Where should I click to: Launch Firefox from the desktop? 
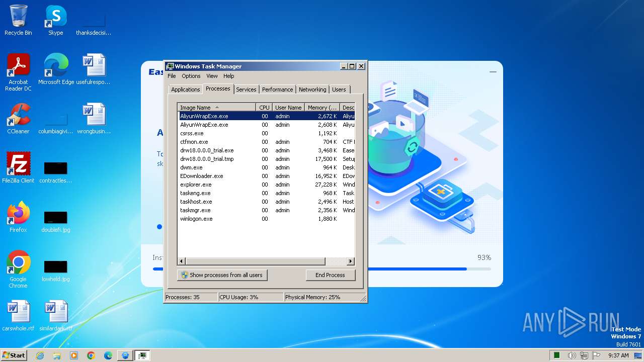point(18,217)
